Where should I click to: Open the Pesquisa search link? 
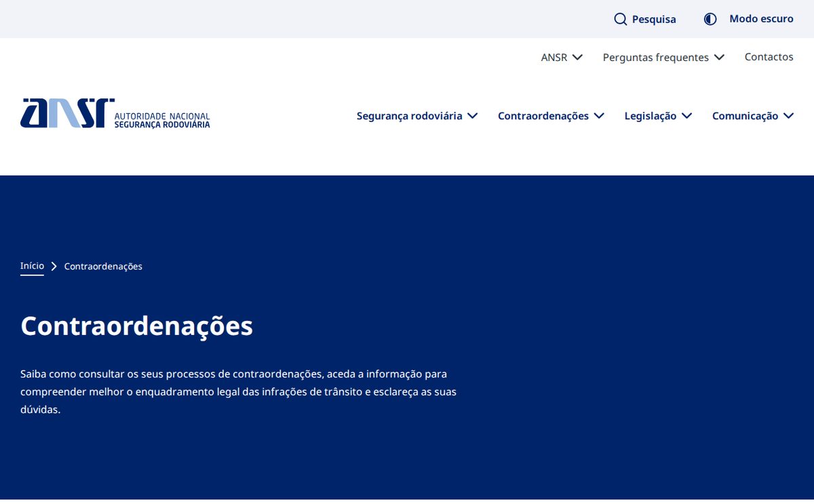tap(645, 19)
